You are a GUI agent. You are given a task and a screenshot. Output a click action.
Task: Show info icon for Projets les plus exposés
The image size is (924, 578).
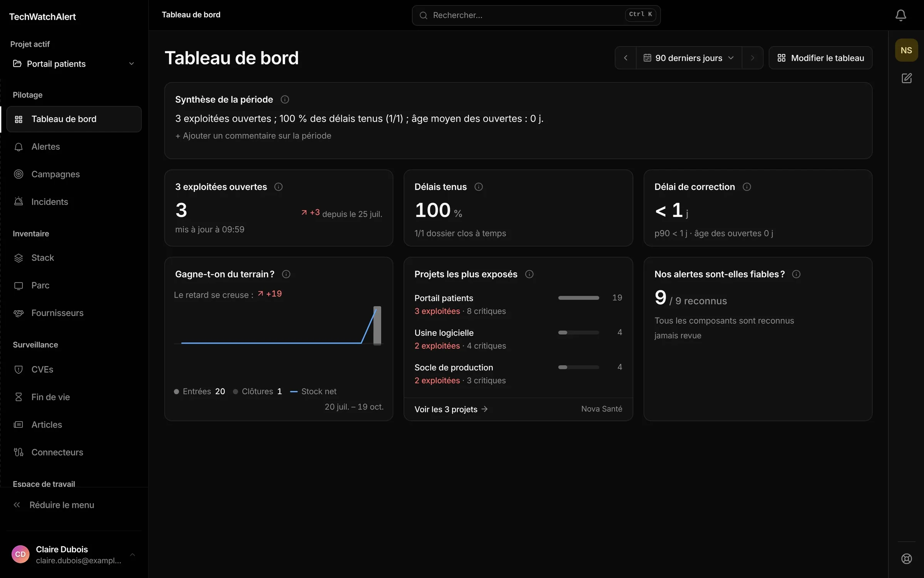[529, 274]
